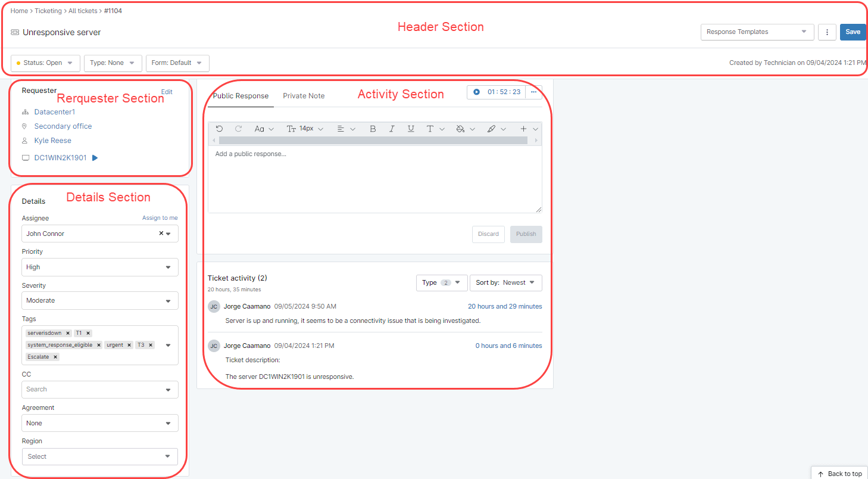Toggle italic formatting in response editor
868x479 pixels.
392,129
